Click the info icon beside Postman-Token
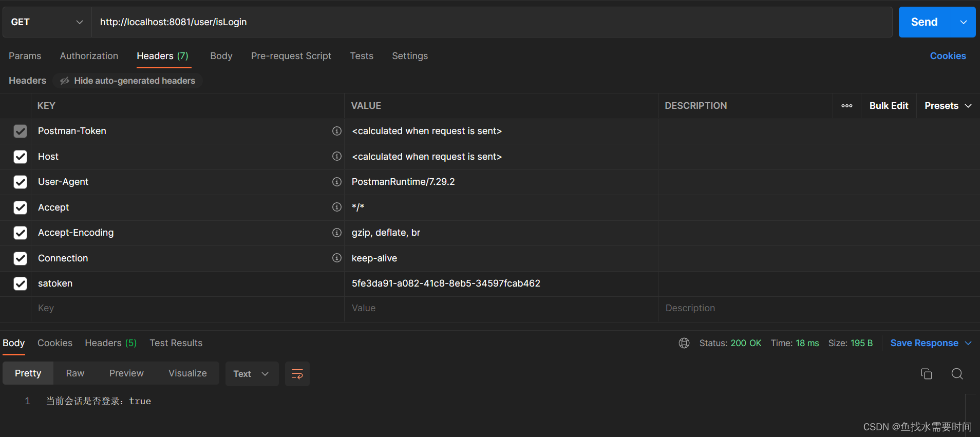The height and width of the screenshot is (437, 980). click(x=337, y=131)
